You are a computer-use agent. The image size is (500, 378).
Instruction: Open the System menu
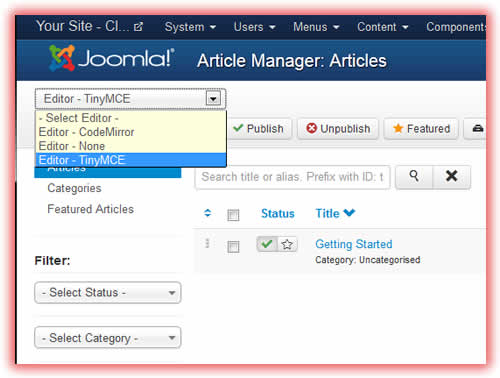coord(190,27)
